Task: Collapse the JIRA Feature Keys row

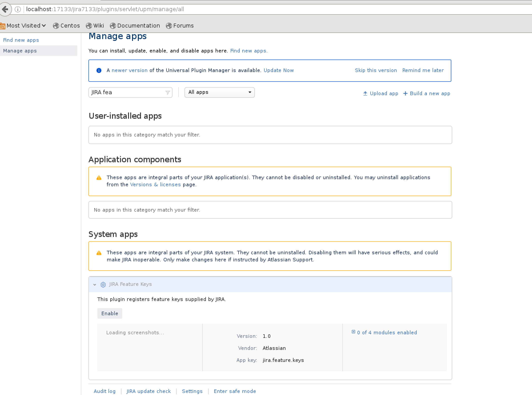Action: tap(95, 285)
